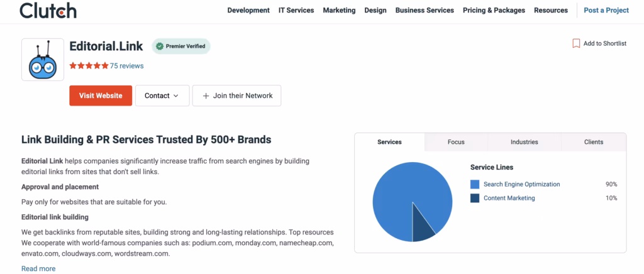Click the Link Building & PR Services heading
The width and height of the screenshot is (644, 274).
[x=146, y=140]
